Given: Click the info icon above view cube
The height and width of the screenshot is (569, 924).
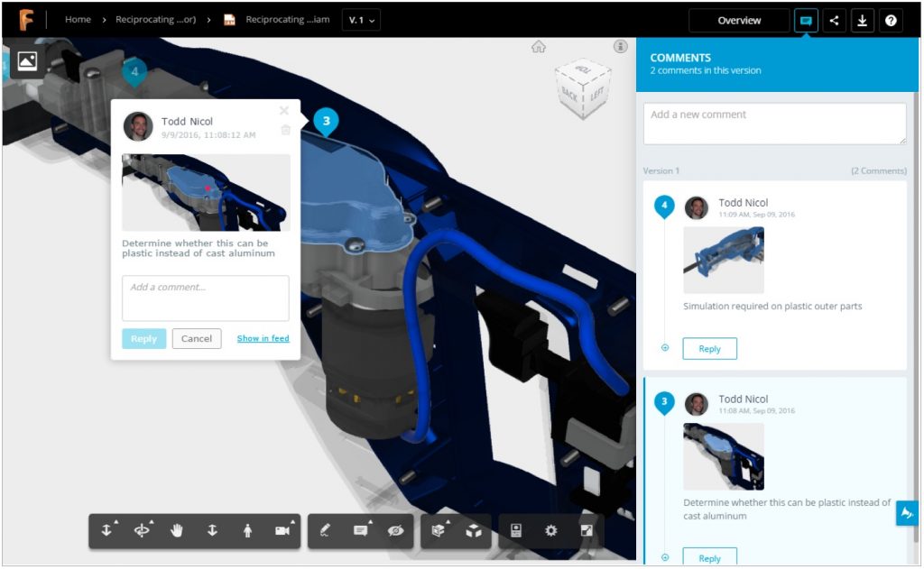Looking at the screenshot, I should coord(620,47).
